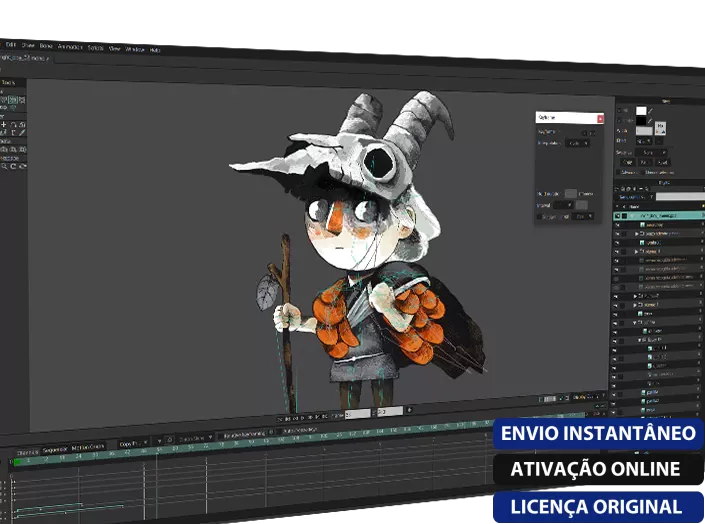Image resolution: width=705 pixels, height=524 pixels.
Task: Toggle the Advanced checkbox in Style panel
Action: (x=618, y=172)
